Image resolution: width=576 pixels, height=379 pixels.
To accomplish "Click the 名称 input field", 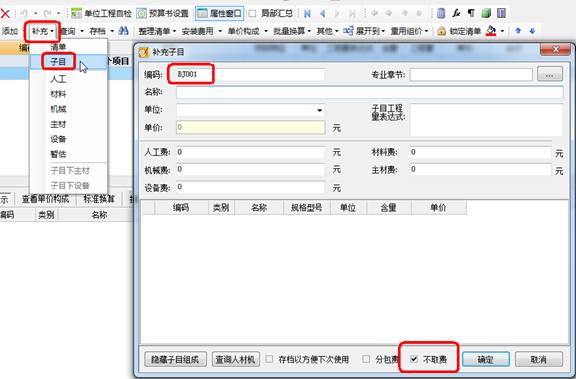I will [369, 92].
